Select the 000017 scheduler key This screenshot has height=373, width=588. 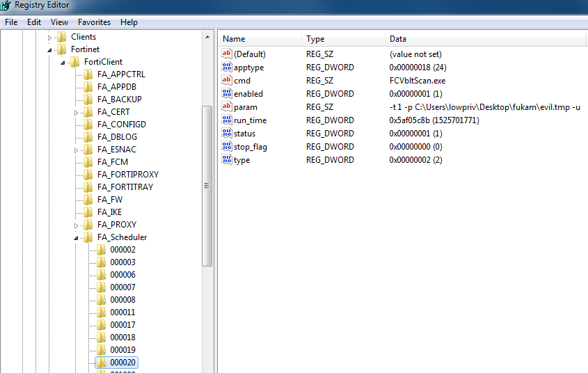tap(122, 325)
